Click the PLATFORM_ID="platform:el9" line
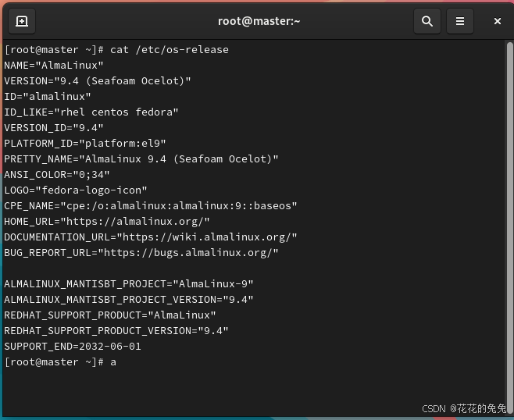514x420 pixels. (85, 144)
